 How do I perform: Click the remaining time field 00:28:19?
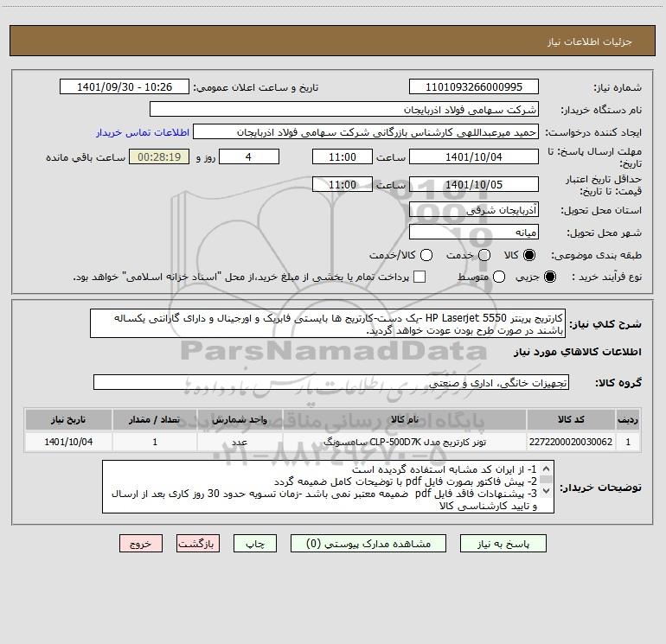pyautogui.click(x=159, y=157)
